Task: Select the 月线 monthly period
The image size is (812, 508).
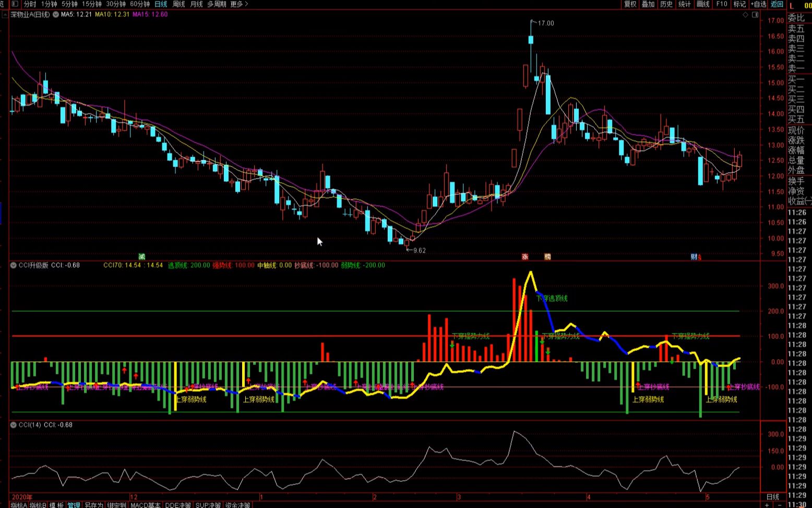Action: [x=196, y=4]
